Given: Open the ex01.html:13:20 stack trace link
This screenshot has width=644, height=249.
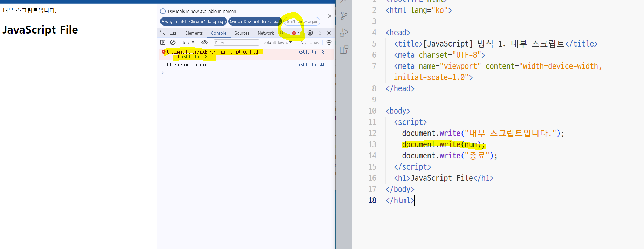Looking at the screenshot, I should point(198,57).
